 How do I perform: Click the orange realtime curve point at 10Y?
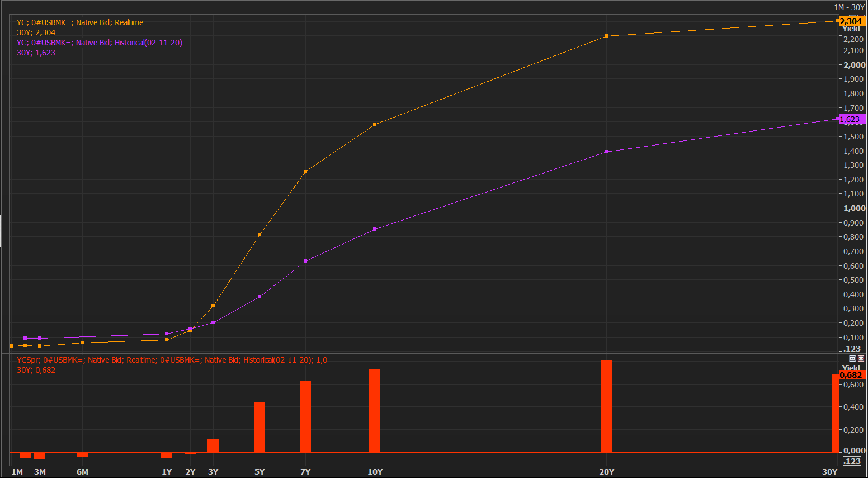(x=375, y=124)
